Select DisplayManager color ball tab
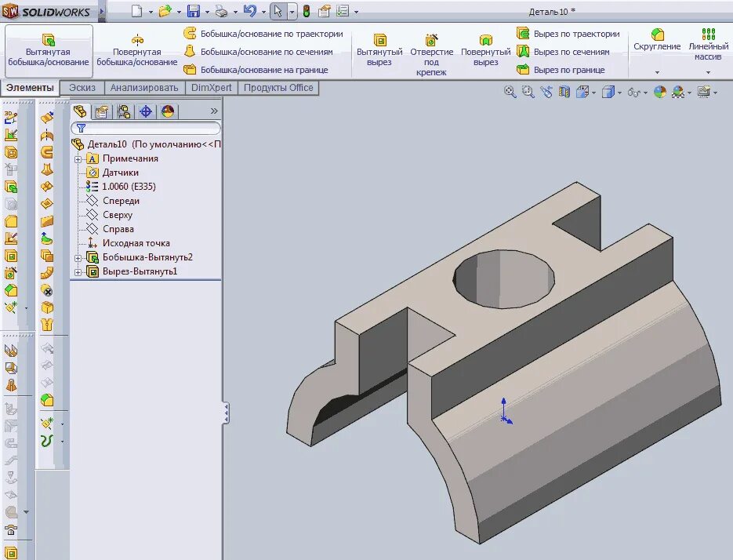 [168, 111]
